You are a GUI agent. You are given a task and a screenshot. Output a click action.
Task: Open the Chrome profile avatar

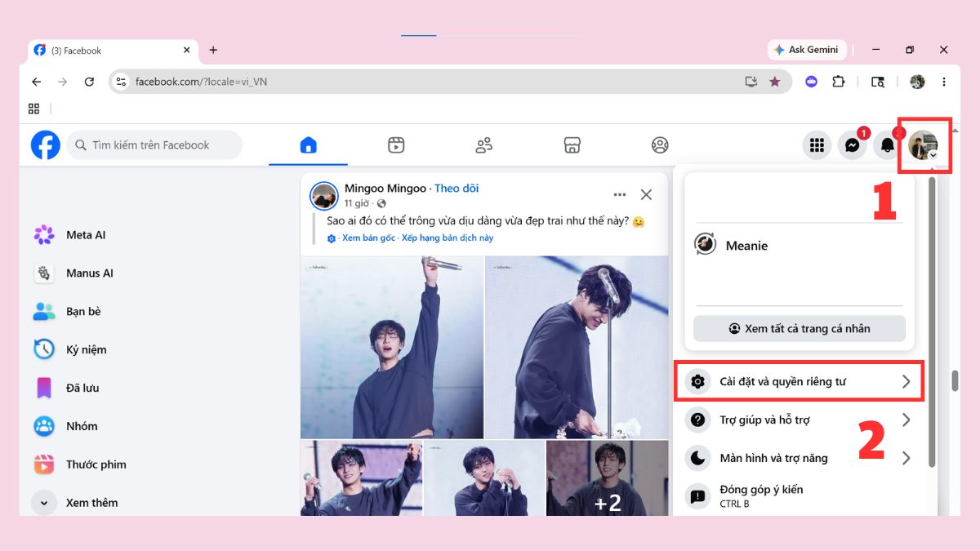click(x=917, y=82)
